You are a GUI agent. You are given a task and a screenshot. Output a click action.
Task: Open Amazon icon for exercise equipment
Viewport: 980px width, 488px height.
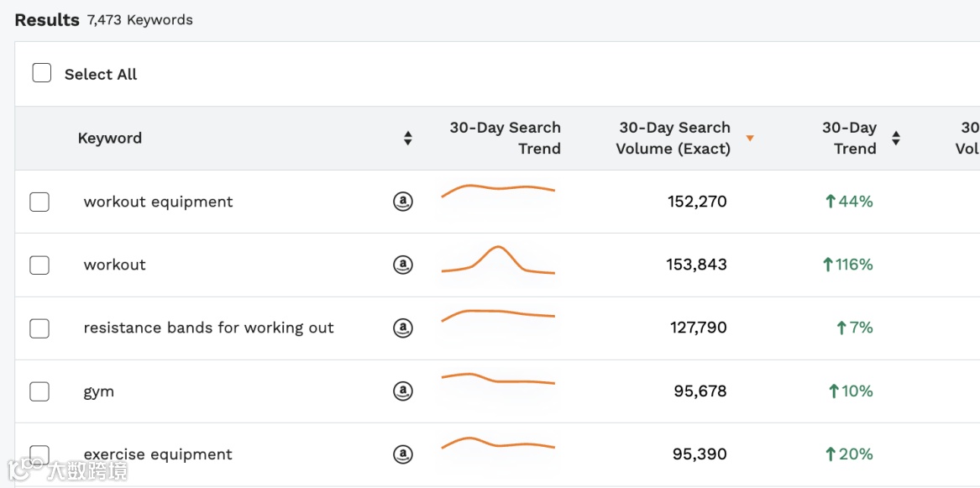(403, 454)
